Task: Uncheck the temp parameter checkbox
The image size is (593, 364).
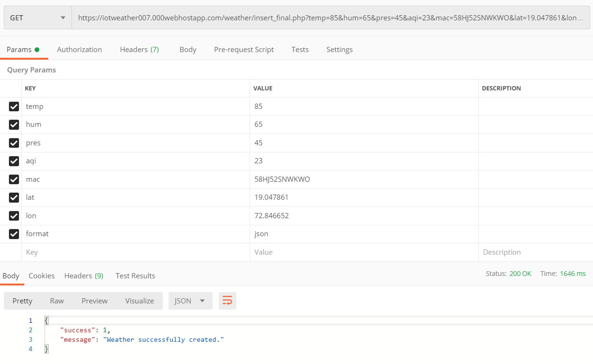Action: 14,107
